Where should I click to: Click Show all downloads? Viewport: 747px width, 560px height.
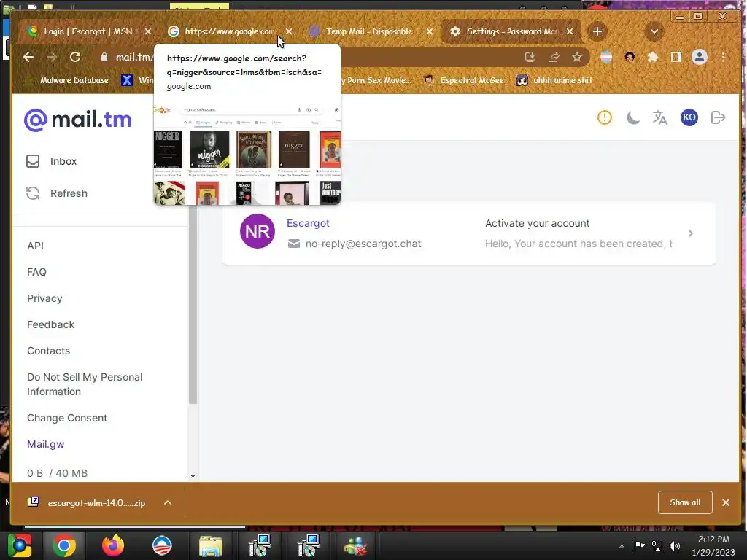click(x=685, y=502)
